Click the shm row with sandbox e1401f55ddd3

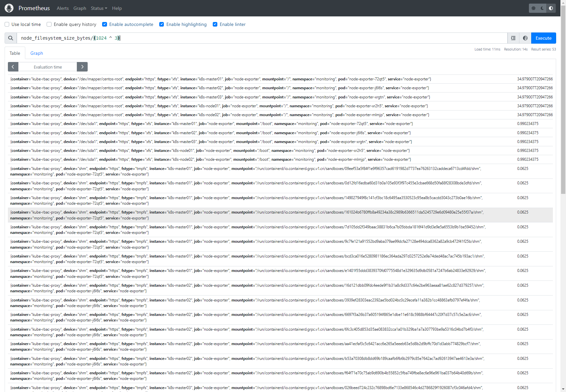coord(280,274)
